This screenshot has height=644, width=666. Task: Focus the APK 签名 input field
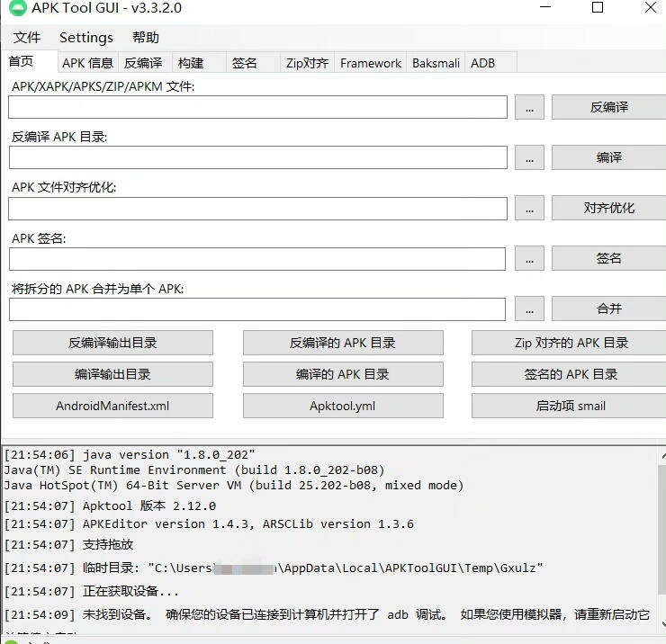point(257,258)
